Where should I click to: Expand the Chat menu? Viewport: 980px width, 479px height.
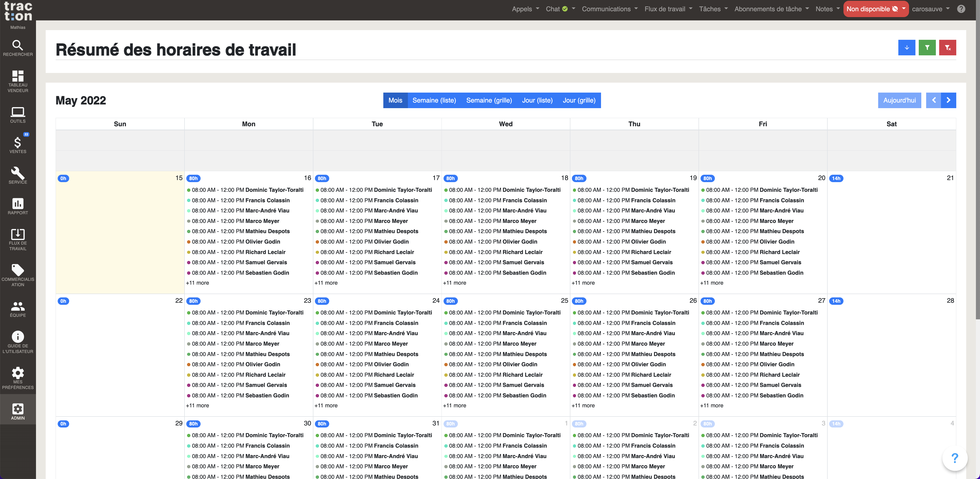pyautogui.click(x=560, y=9)
